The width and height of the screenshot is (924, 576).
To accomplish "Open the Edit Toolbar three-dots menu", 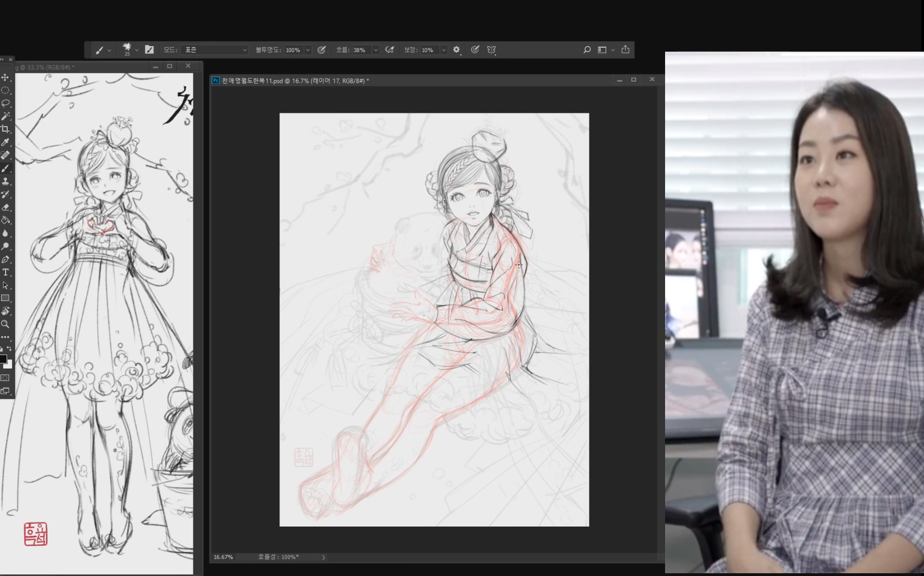I will [6, 337].
